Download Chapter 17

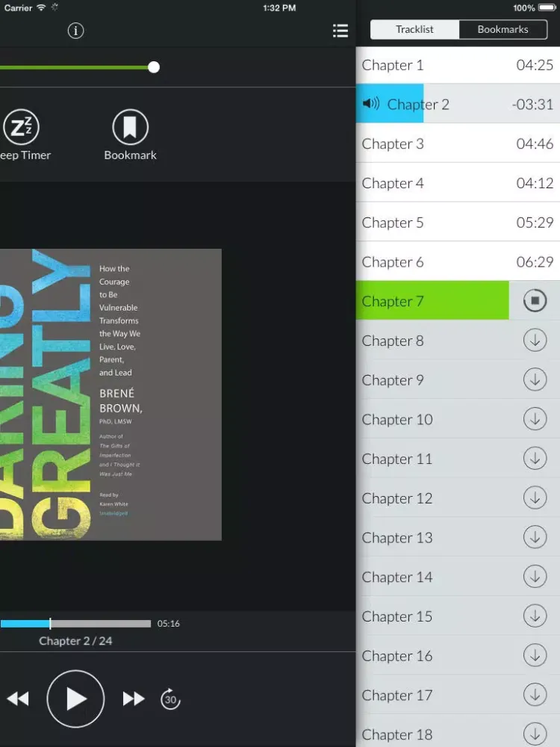tap(535, 695)
